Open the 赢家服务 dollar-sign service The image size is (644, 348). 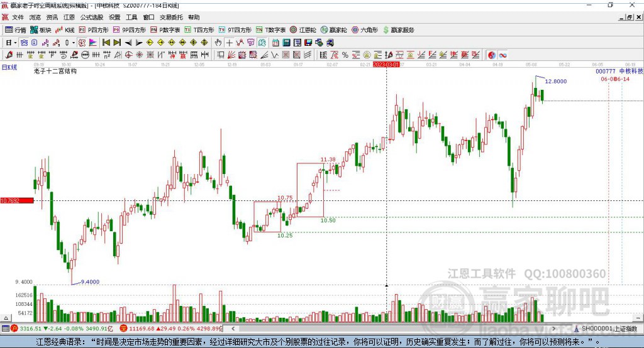point(398,30)
